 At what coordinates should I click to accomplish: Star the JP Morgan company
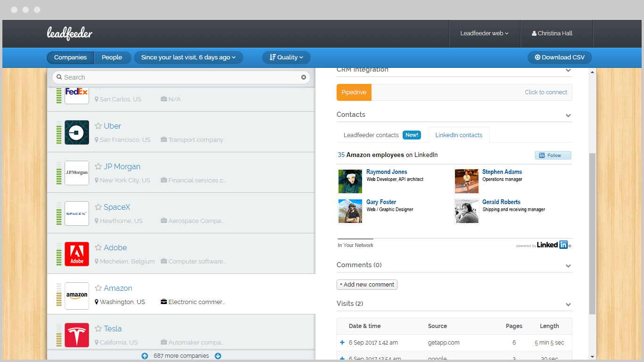point(98,166)
